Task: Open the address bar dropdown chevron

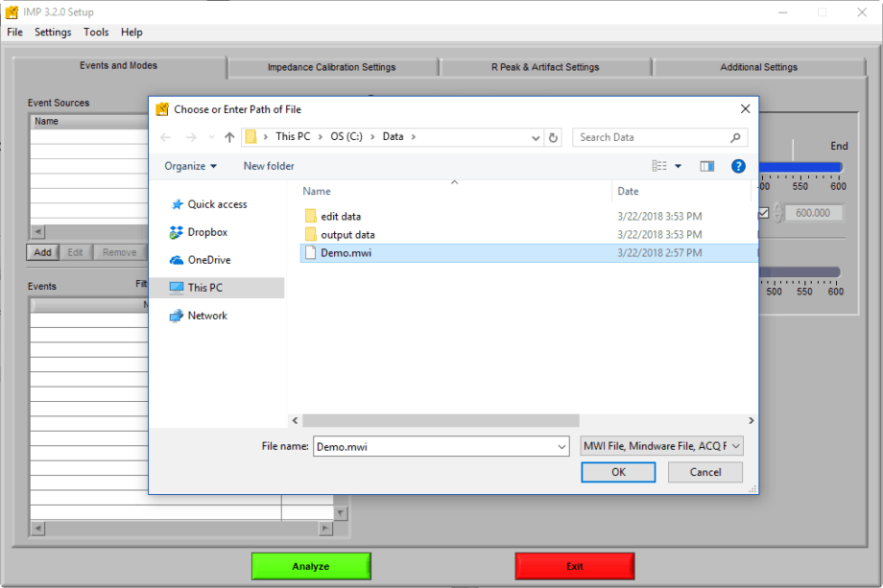Action: click(536, 137)
